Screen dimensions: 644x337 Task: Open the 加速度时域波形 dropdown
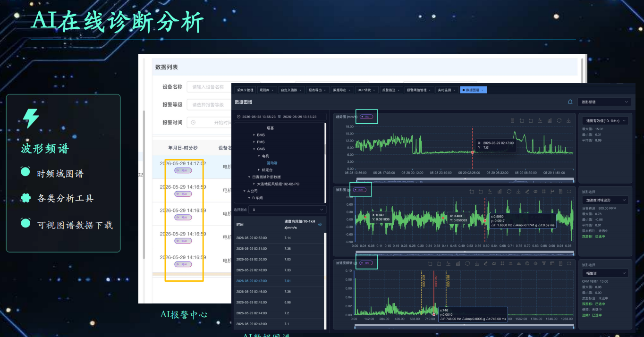point(605,200)
